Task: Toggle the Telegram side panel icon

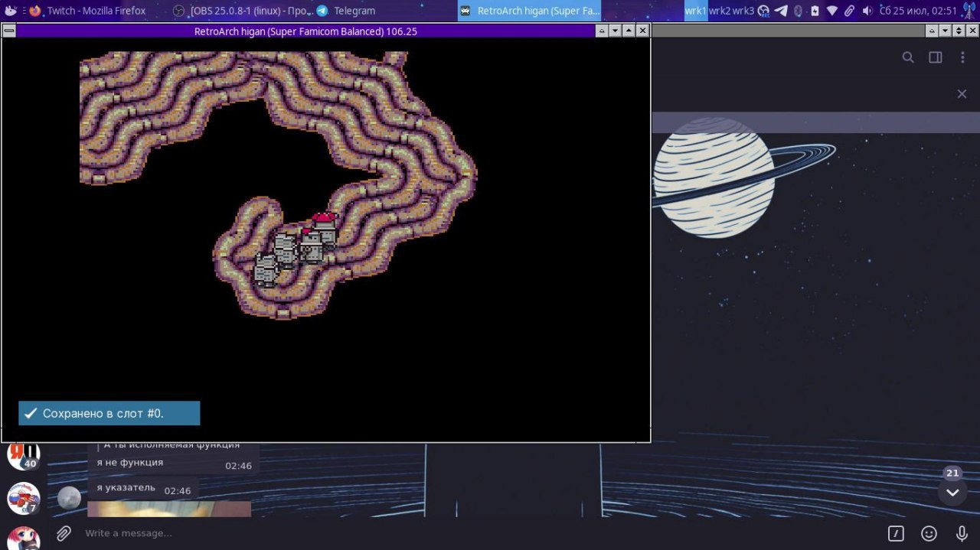Action: pos(935,57)
